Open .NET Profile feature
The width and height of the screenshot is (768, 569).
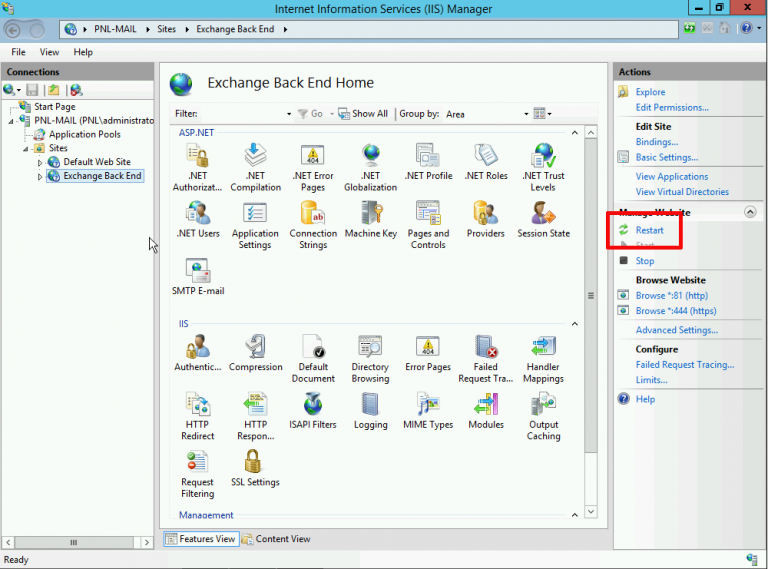point(428,162)
